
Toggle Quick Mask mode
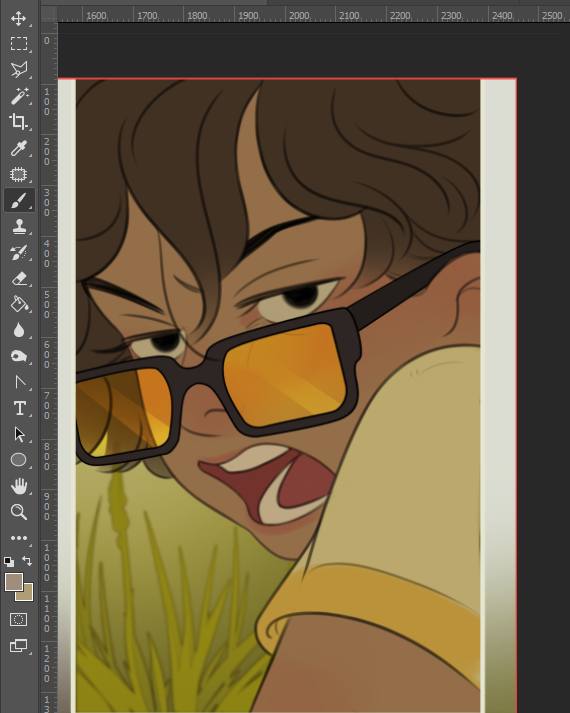[x=19, y=619]
